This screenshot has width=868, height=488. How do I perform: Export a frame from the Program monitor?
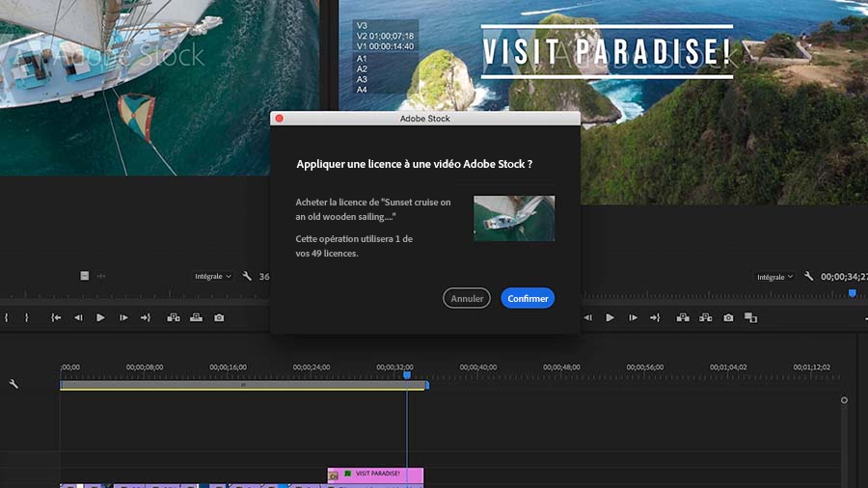[728, 317]
